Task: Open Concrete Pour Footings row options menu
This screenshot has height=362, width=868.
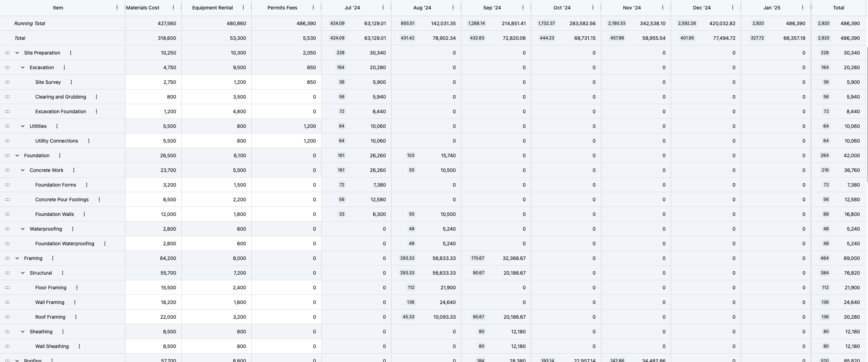Action: 99,200
